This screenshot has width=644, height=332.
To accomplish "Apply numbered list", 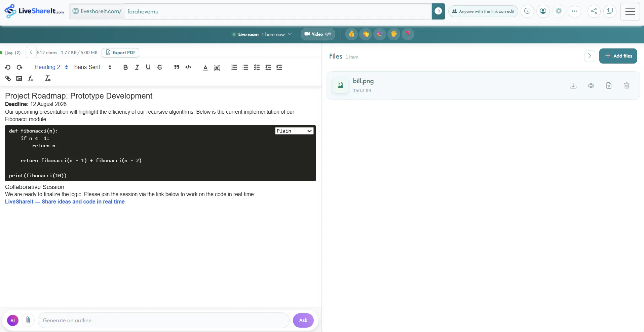I will 234,67.
